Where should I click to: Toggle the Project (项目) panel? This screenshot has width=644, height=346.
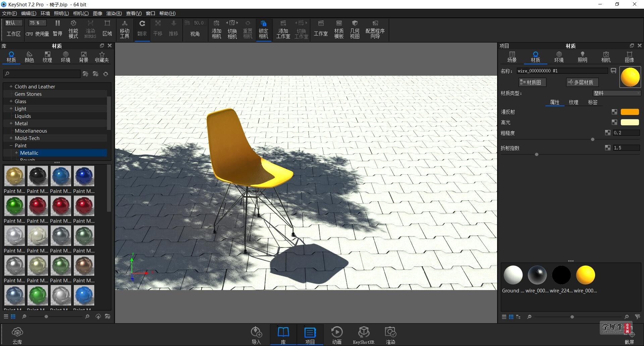[310, 335]
